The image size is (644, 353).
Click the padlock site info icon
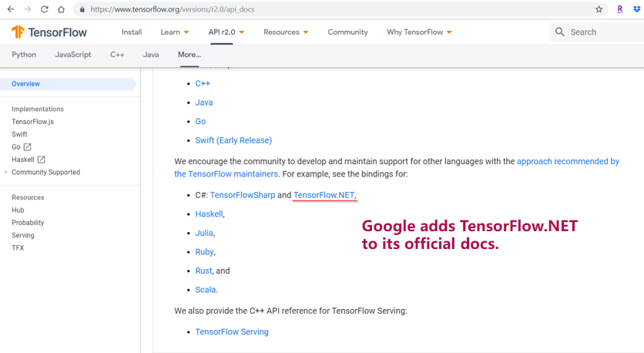tap(82, 9)
